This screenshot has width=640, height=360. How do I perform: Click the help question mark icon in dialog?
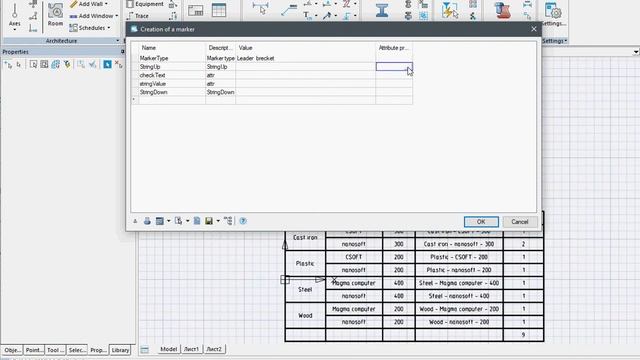(243, 221)
